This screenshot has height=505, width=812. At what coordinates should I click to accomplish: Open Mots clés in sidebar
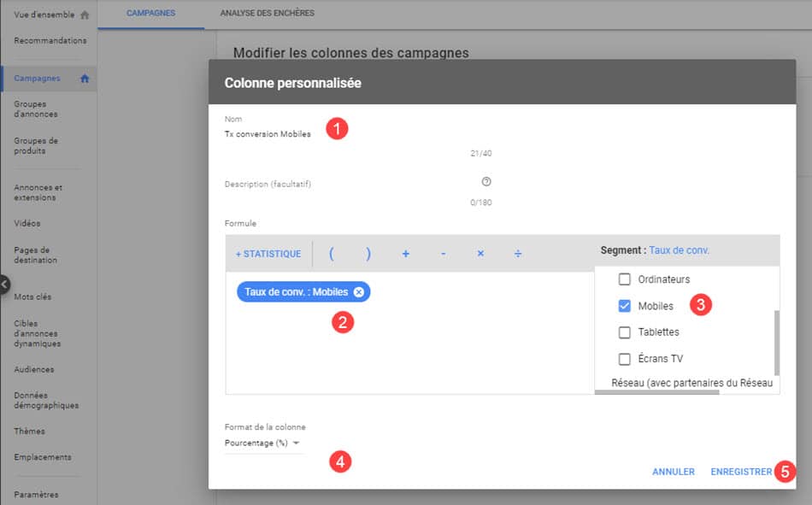coord(32,297)
